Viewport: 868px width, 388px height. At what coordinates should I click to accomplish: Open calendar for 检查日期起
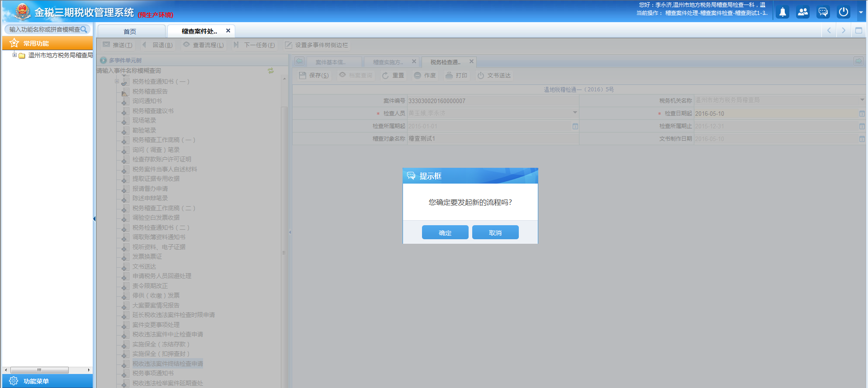pyautogui.click(x=862, y=114)
